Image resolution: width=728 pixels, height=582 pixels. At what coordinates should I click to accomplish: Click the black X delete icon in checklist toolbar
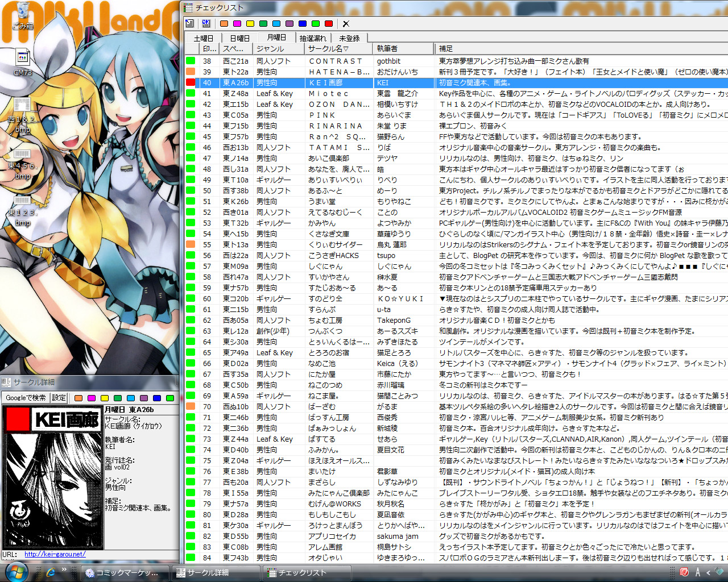[x=346, y=23]
